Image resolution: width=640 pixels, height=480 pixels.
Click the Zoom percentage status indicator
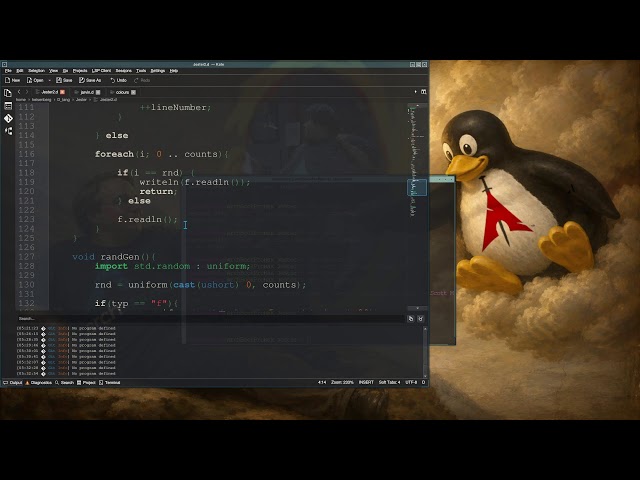coord(342,382)
